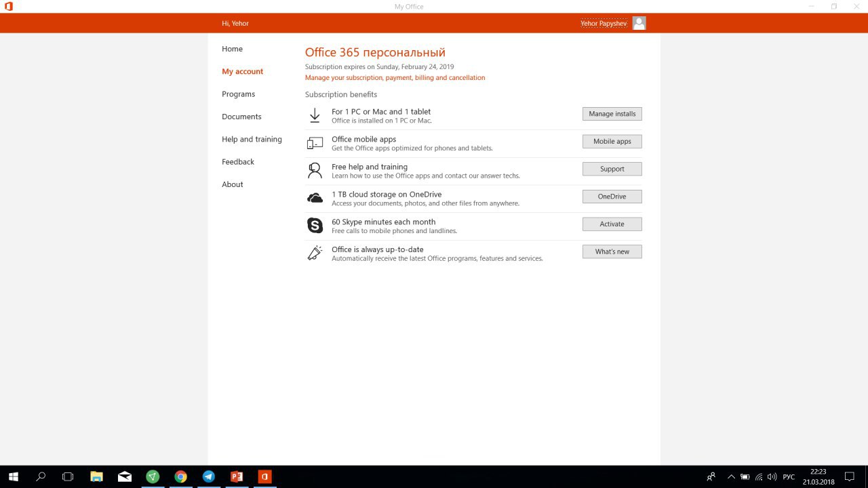
Task: Click '60 Skype minutes each month' text
Action: click(383, 222)
